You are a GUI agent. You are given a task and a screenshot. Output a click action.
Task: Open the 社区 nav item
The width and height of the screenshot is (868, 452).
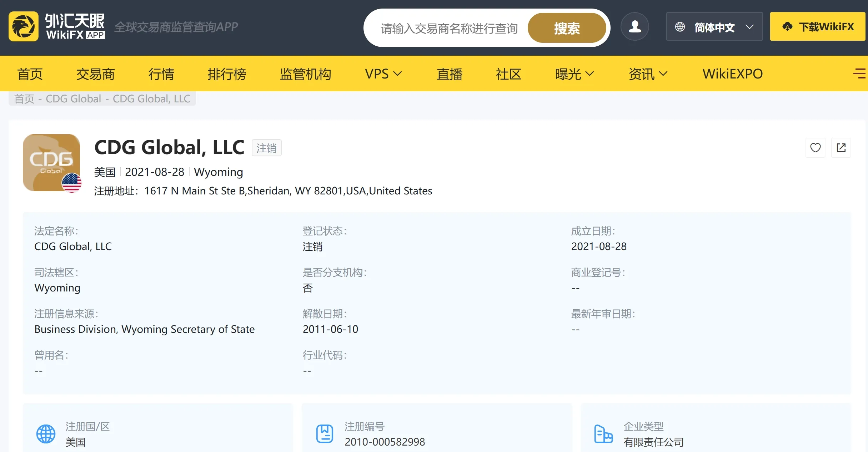point(508,74)
